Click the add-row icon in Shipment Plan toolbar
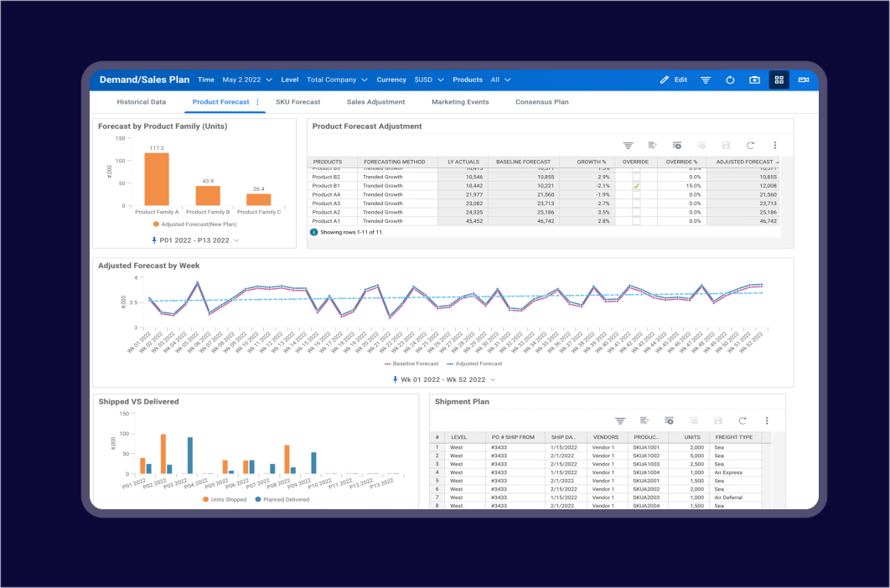 (x=670, y=420)
